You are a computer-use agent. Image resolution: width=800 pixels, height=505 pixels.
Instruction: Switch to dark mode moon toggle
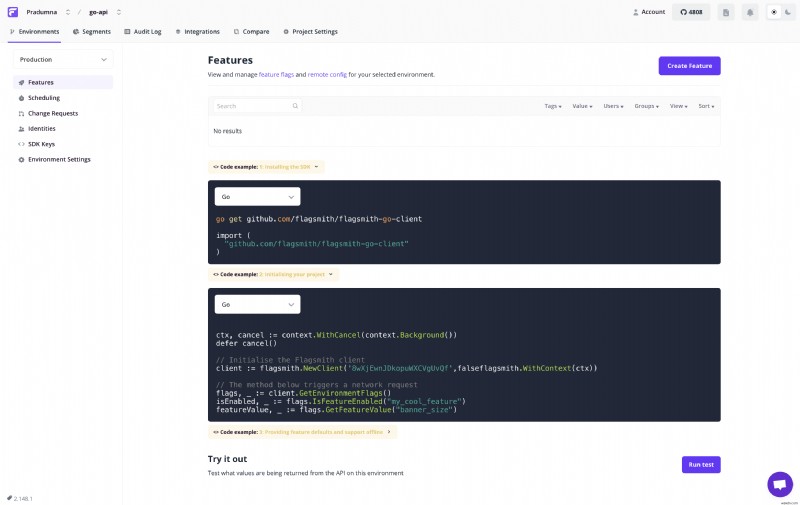[788, 12]
